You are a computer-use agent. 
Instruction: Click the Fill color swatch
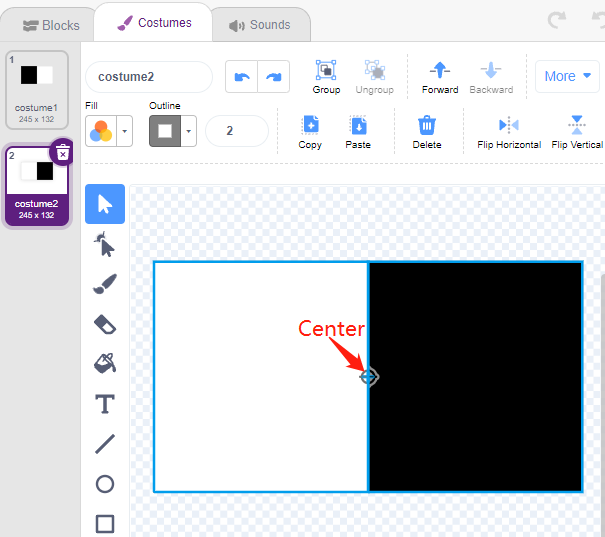(101, 131)
